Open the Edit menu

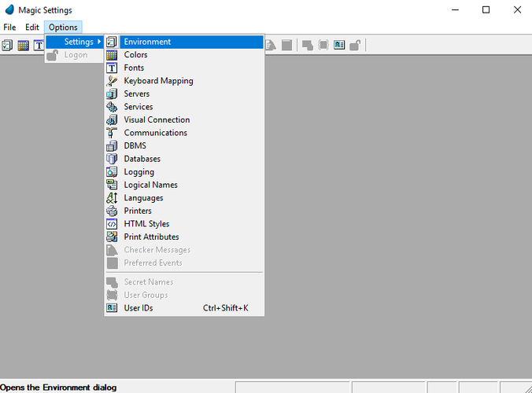tap(32, 27)
